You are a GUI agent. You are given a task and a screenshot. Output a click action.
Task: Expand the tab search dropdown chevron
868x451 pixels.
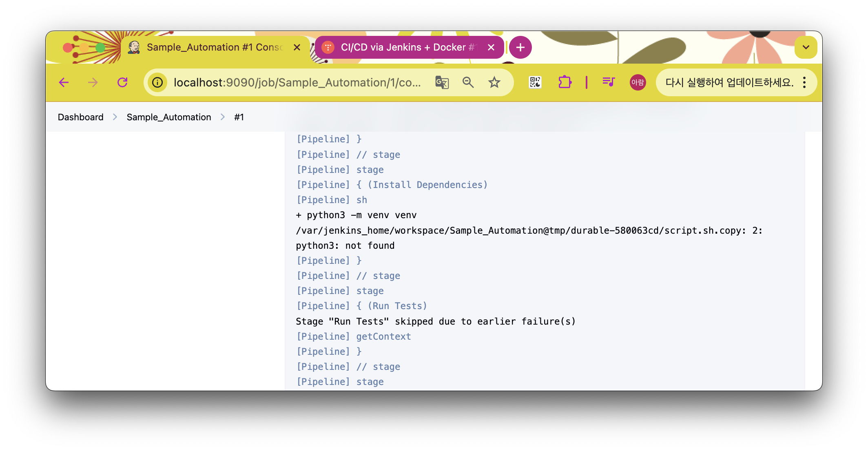click(x=806, y=47)
